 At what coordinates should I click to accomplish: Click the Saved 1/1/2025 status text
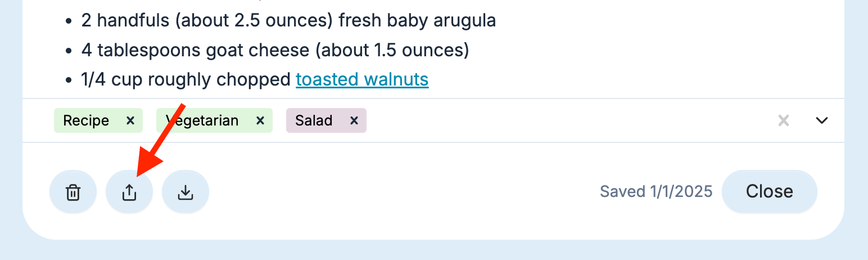(656, 191)
